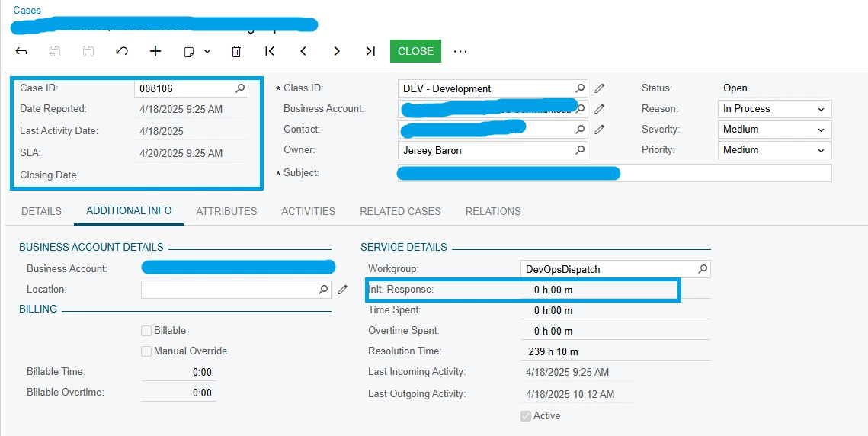The image size is (868, 436).
Task: Open the Priority dropdown
Action: click(774, 149)
